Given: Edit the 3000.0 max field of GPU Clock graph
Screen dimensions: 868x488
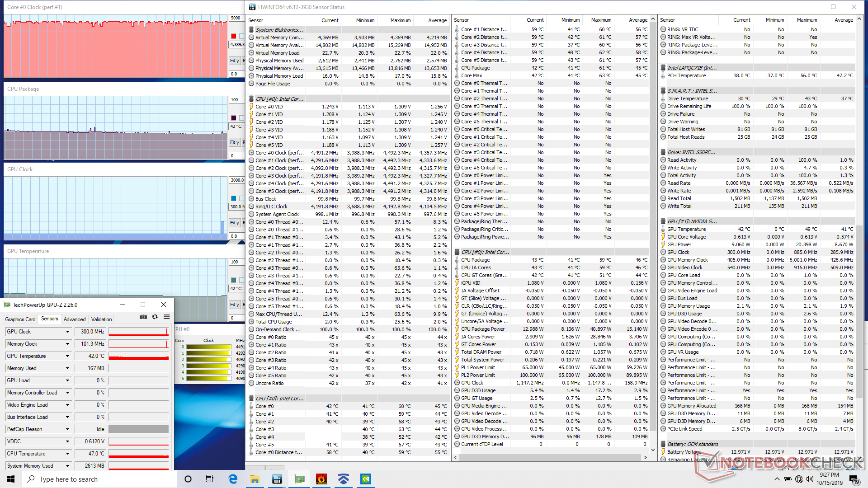Looking at the screenshot, I should coord(236,180).
